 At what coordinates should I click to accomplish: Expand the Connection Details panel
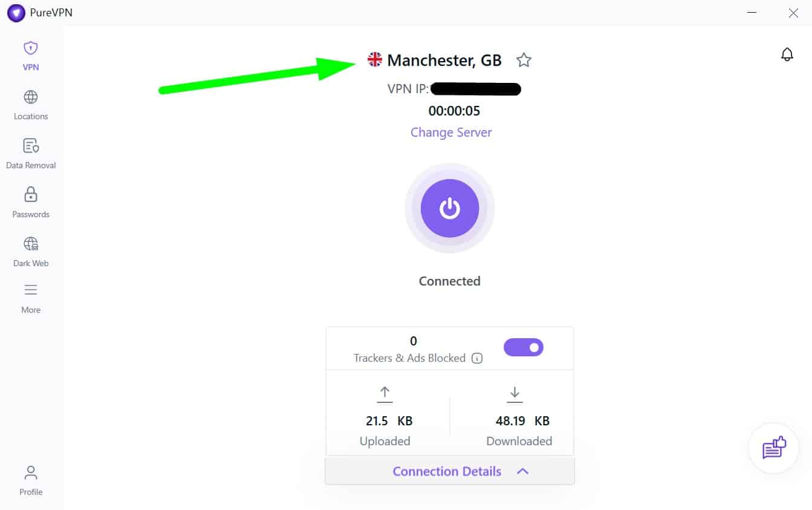450,471
